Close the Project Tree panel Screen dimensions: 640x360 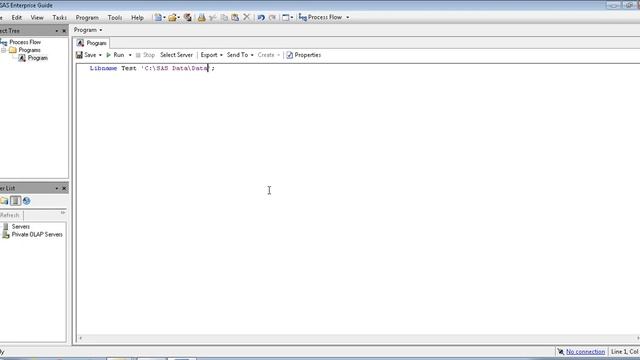(x=64, y=31)
